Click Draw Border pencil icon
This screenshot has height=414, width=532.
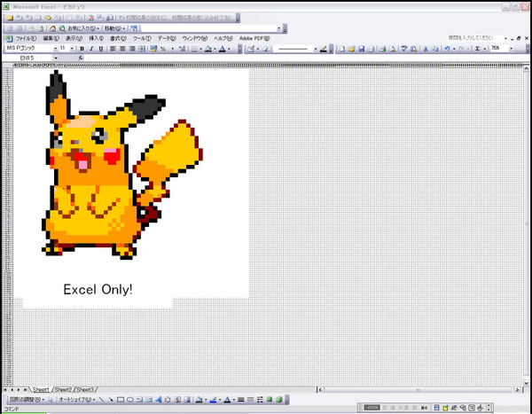(251, 50)
